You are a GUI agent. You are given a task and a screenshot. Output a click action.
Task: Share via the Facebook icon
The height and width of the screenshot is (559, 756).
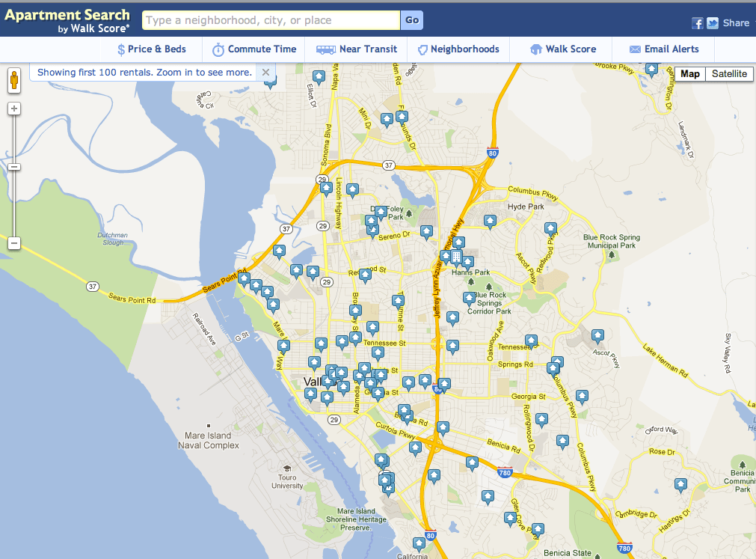click(697, 23)
